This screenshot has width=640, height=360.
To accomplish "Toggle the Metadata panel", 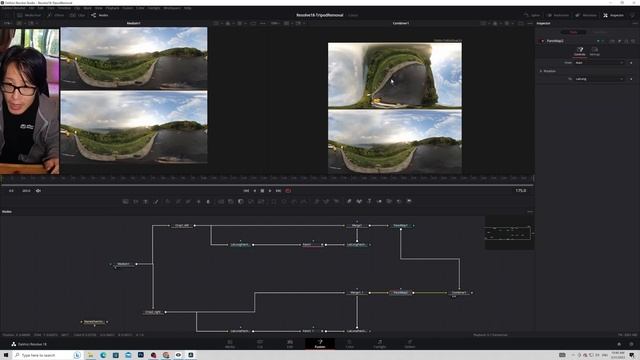I will coord(586,15).
